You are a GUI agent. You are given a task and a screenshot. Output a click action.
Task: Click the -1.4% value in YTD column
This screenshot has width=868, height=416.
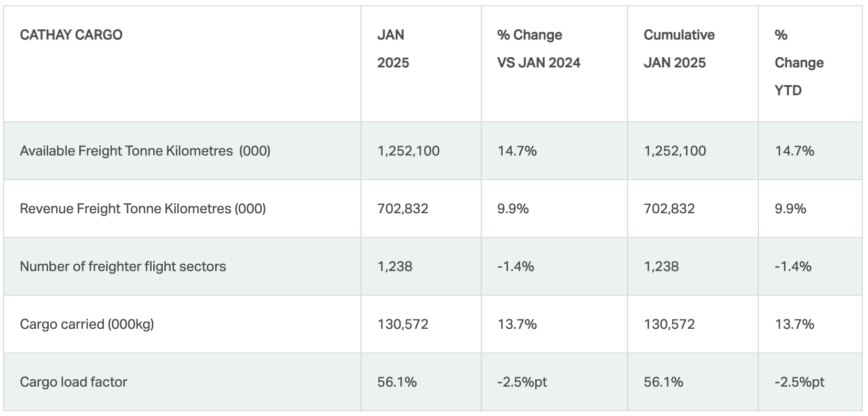click(793, 267)
